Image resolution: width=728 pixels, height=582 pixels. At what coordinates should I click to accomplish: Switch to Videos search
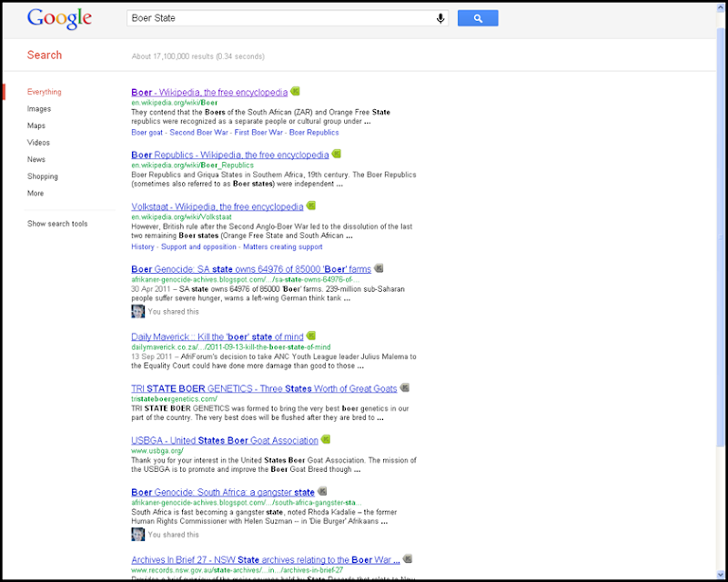tap(38, 143)
